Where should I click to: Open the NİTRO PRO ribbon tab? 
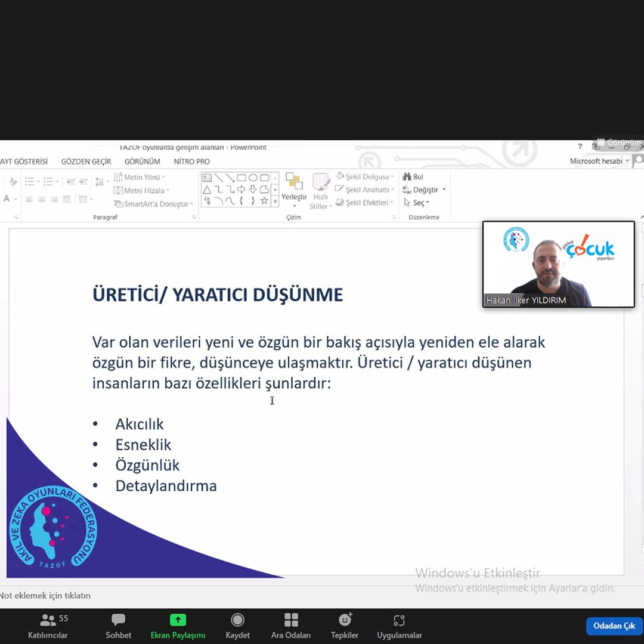click(x=192, y=162)
